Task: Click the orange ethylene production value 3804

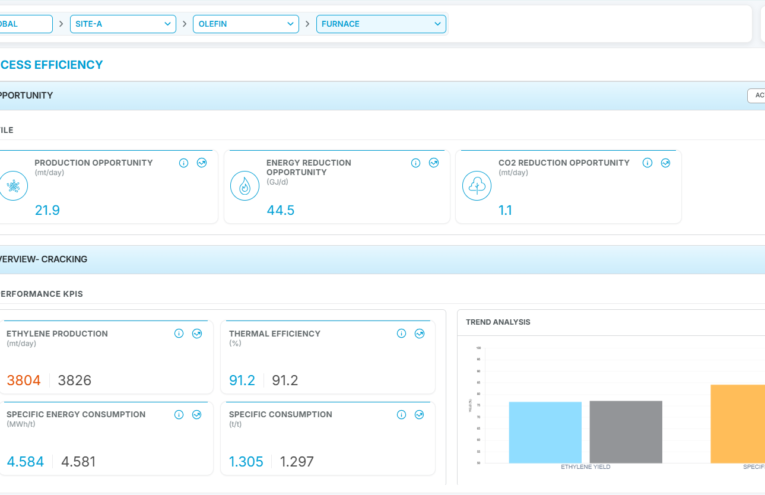Action: (x=23, y=380)
